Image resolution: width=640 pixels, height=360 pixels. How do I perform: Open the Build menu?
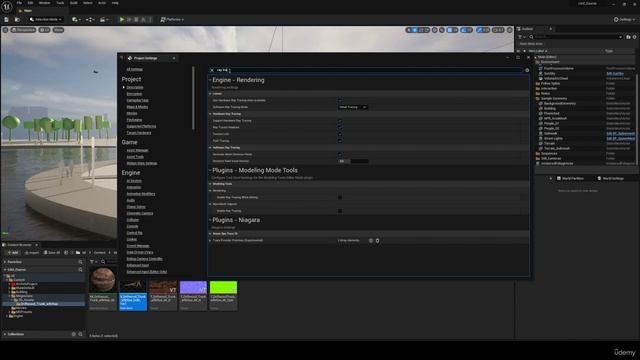[x=73, y=3]
